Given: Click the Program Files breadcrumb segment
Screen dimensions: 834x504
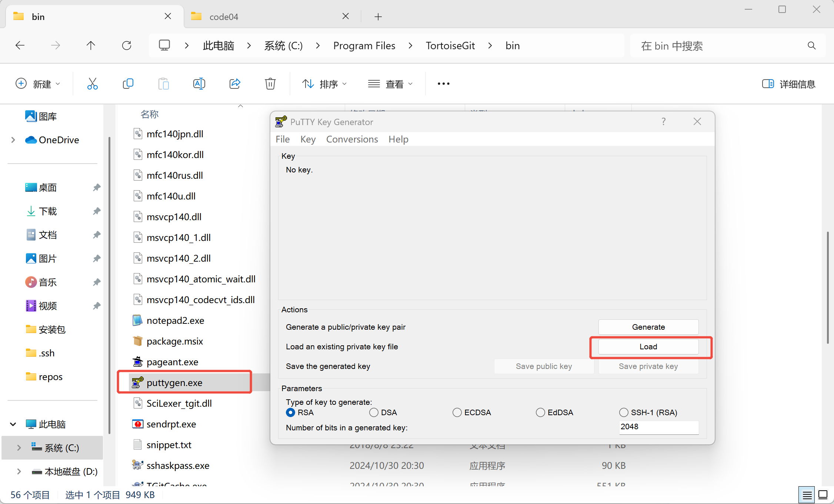Looking at the screenshot, I should [364, 46].
